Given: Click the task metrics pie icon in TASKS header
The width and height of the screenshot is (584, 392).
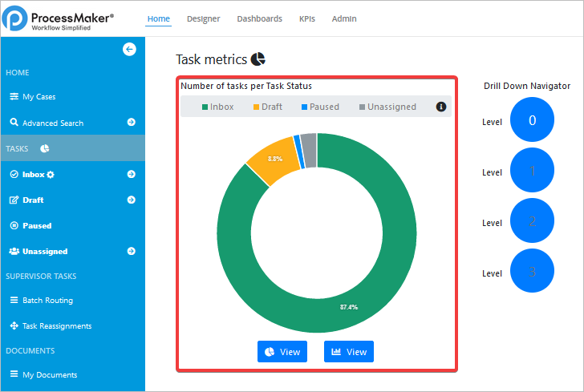Looking at the screenshot, I should (45, 148).
